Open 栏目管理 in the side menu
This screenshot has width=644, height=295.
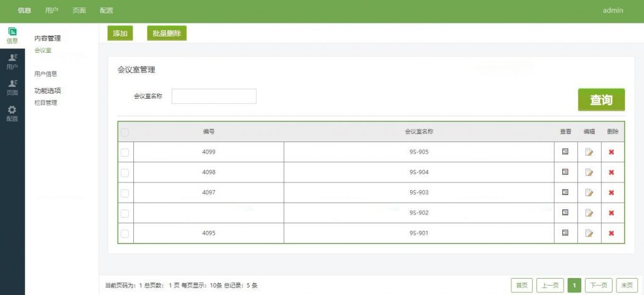pos(45,103)
